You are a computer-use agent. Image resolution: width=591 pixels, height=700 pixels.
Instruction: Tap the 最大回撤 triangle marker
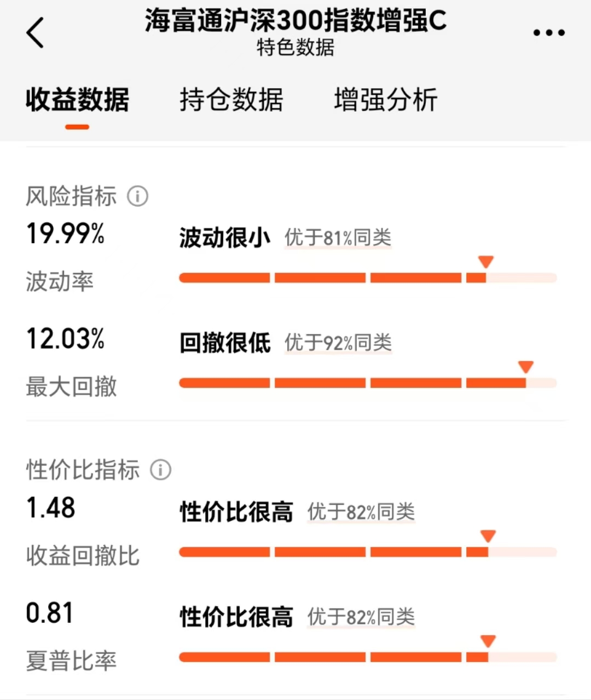[526, 367]
